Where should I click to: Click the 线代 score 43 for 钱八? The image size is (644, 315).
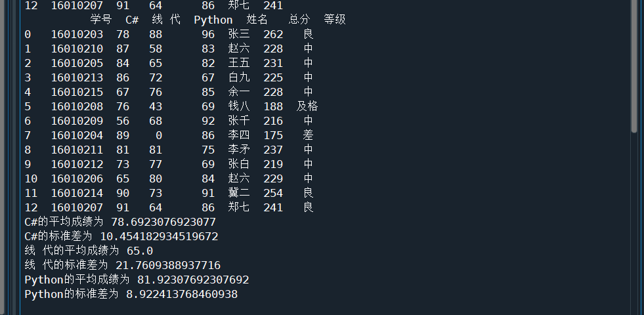156,106
